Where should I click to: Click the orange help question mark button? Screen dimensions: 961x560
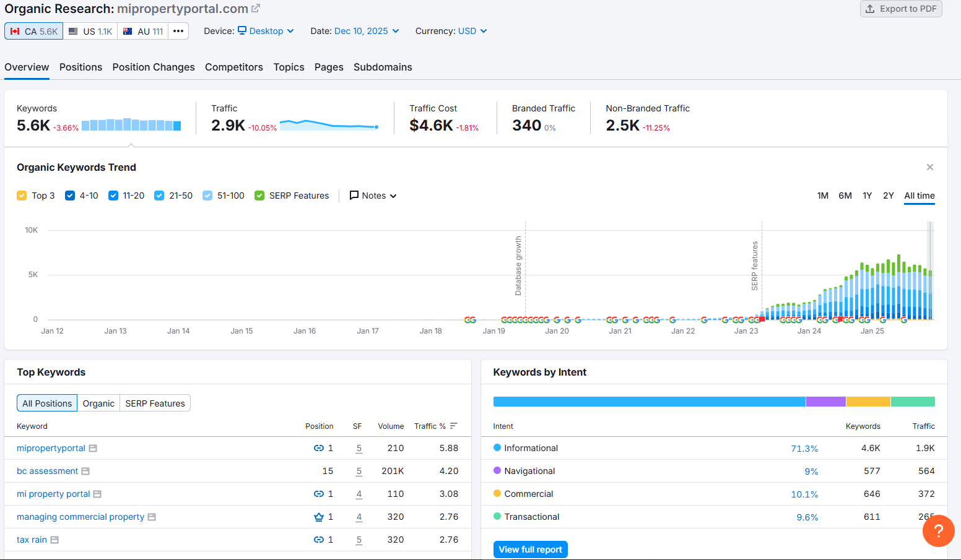938,531
